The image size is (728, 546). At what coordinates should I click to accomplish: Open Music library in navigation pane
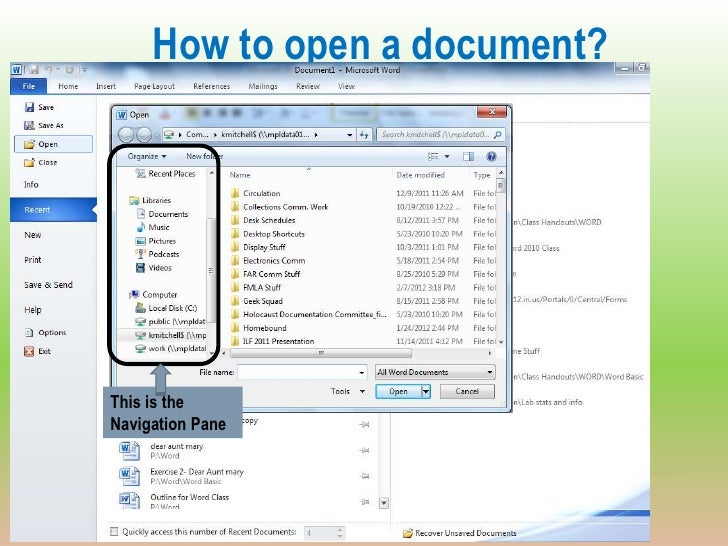pos(153,228)
